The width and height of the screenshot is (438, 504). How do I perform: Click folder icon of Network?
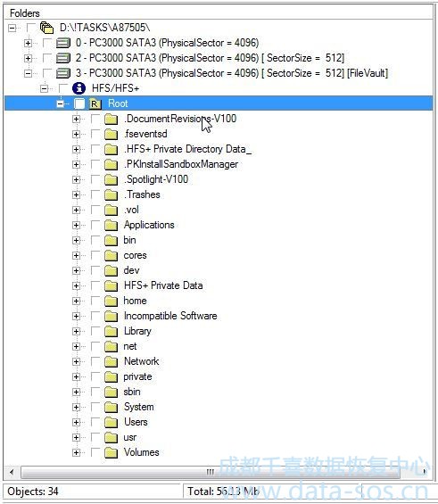click(112, 361)
